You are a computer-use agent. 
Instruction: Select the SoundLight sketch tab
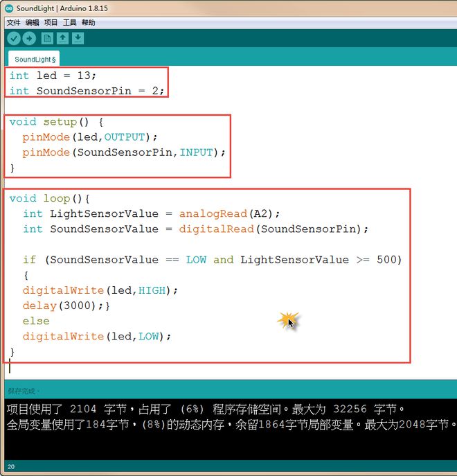tap(34, 59)
